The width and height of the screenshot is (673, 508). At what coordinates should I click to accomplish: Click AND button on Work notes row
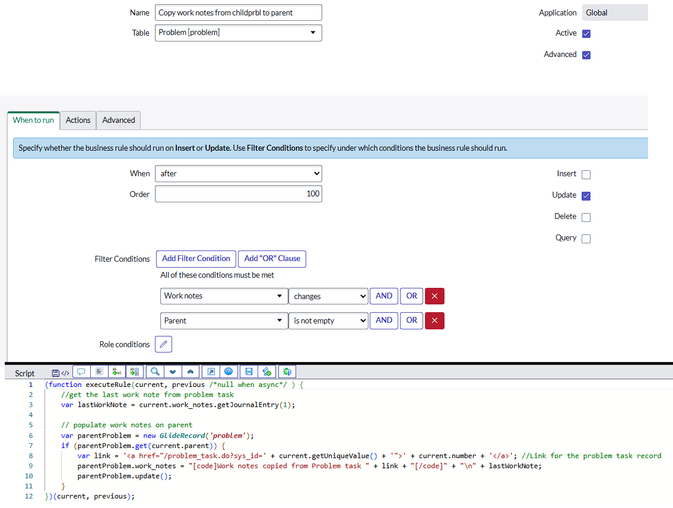coord(384,296)
